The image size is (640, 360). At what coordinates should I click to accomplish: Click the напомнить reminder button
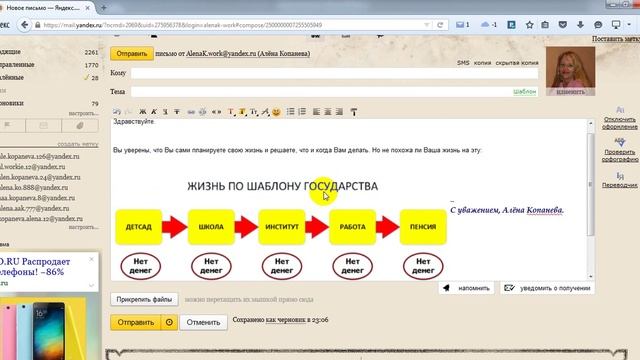pyautogui.click(x=467, y=288)
